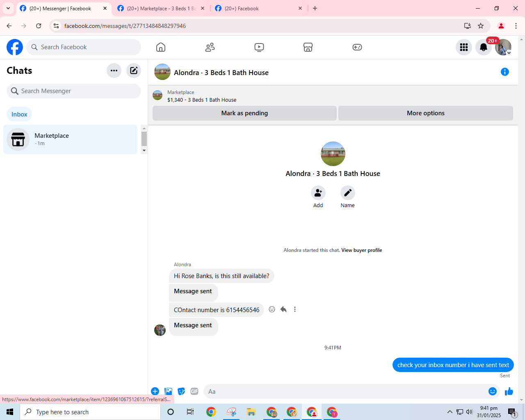Choose a GIF in the composer
The height and width of the screenshot is (420, 525).
pos(194,391)
